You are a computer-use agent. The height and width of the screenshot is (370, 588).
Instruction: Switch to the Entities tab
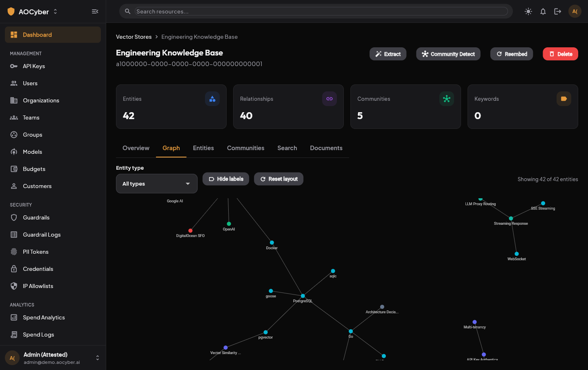click(203, 148)
